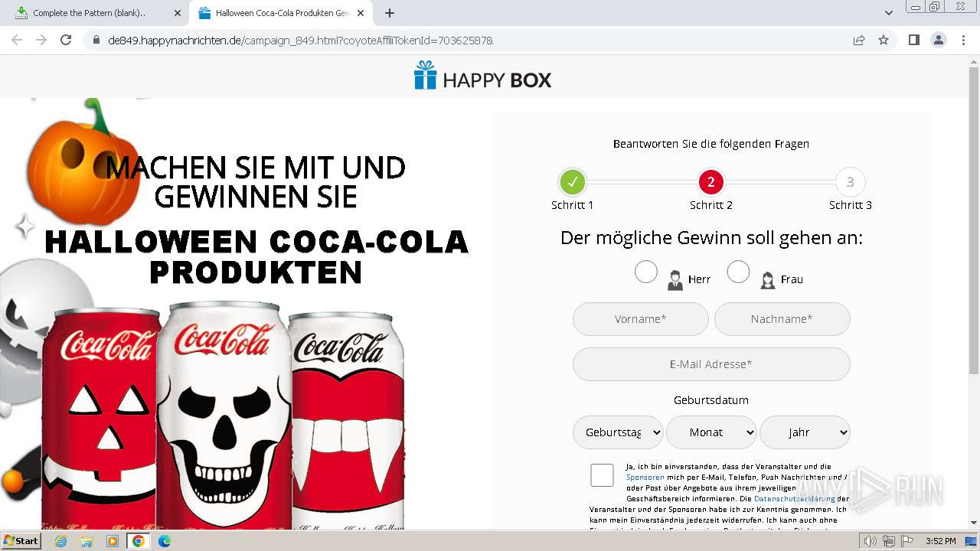980x551 pixels.
Task: Click the Schritt 2 active step circle
Action: click(711, 182)
